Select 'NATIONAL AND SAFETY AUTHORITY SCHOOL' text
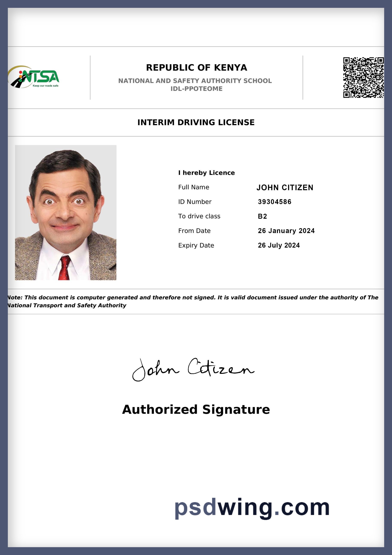This screenshot has height=555, width=392. point(195,81)
